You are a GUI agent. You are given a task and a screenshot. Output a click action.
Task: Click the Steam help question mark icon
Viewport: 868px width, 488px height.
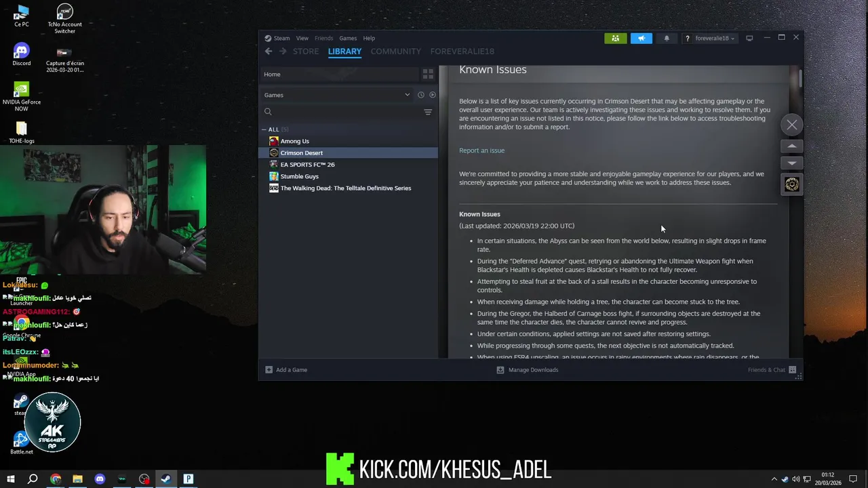coord(688,39)
